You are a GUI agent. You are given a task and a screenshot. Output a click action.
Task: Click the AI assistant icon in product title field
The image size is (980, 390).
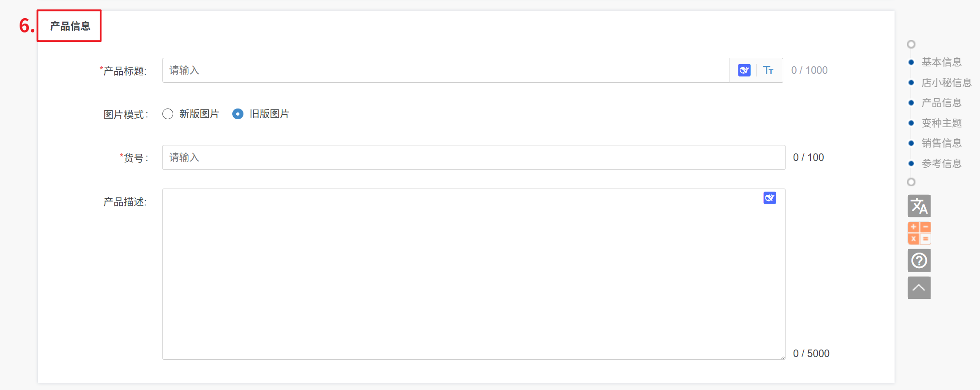pos(744,70)
